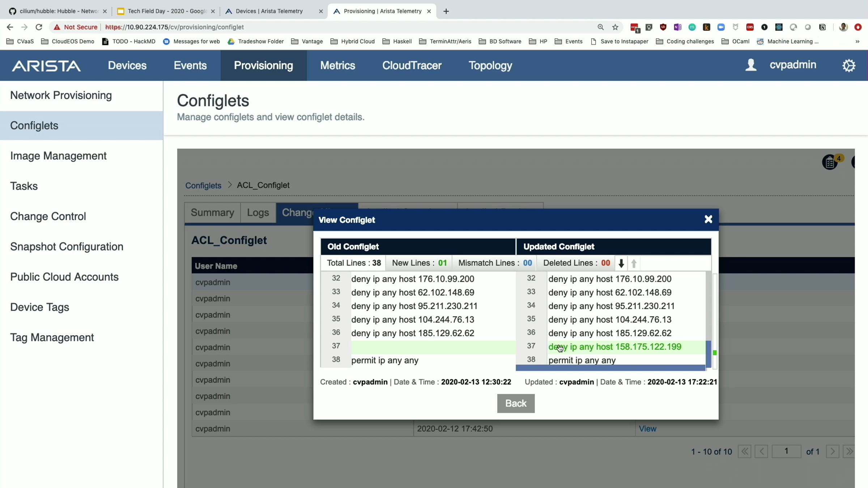868x488 pixels.
Task: Switch to the Summary tab
Action: point(212,213)
